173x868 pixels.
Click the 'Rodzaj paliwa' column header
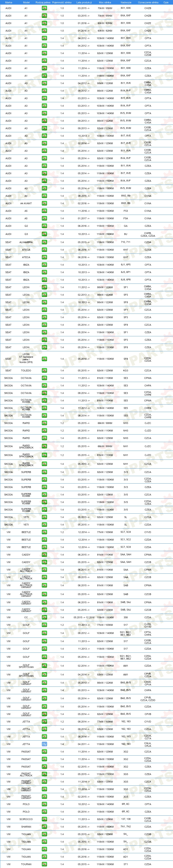[x=43, y=2]
